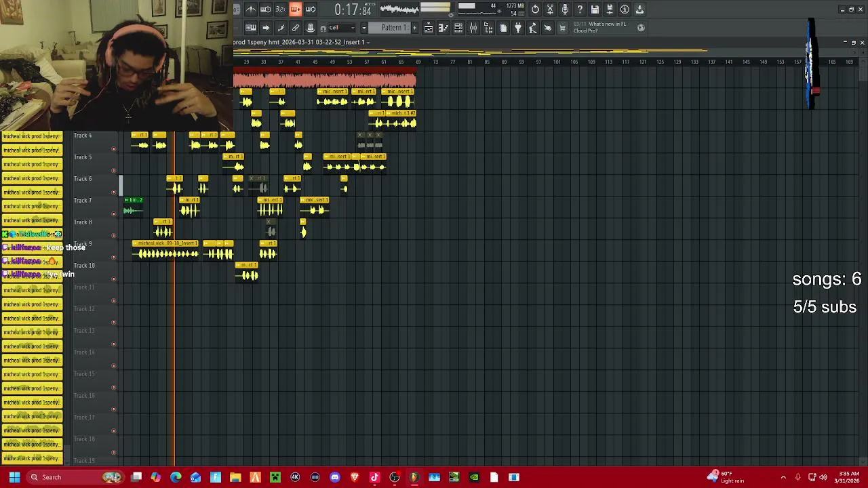Open the weather widget showing Light rain
Screen dimensions: 868x488
click(x=727, y=477)
